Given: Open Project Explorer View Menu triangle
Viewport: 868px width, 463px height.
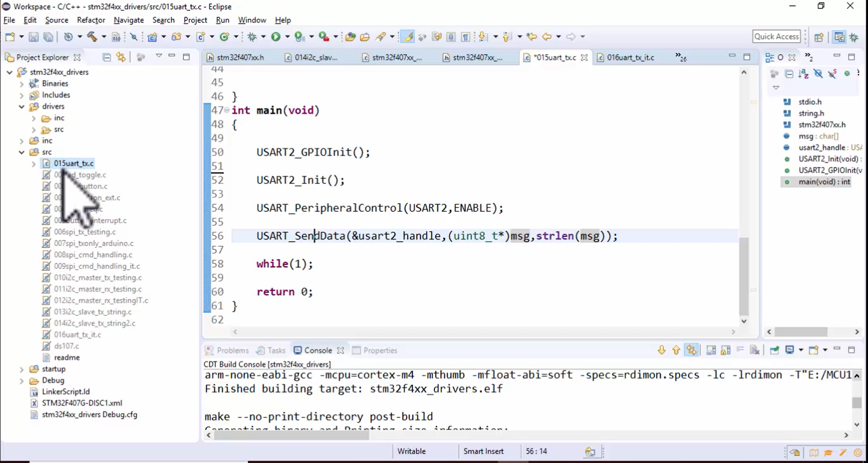Looking at the screenshot, I should coord(158,56).
